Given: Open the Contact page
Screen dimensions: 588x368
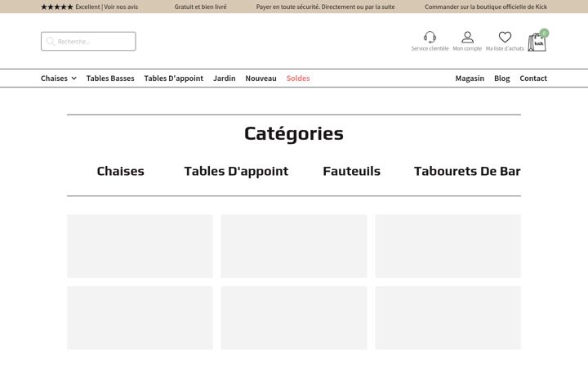Looking at the screenshot, I should click(x=533, y=79).
